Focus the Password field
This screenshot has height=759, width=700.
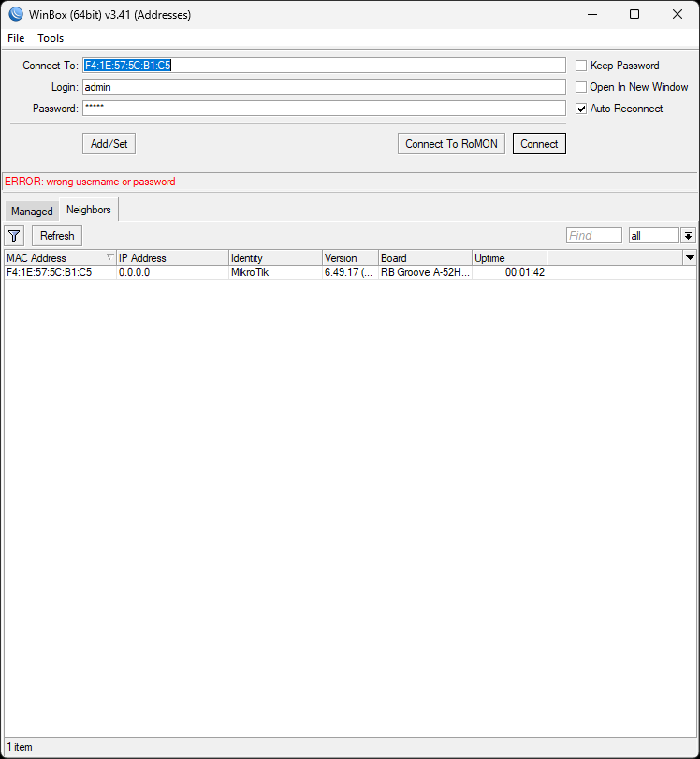tap(324, 109)
